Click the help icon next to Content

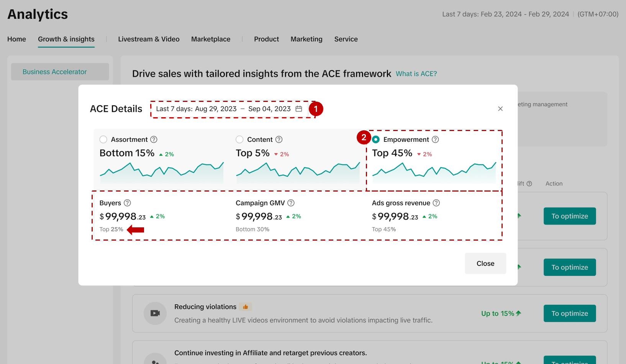[x=279, y=139]
